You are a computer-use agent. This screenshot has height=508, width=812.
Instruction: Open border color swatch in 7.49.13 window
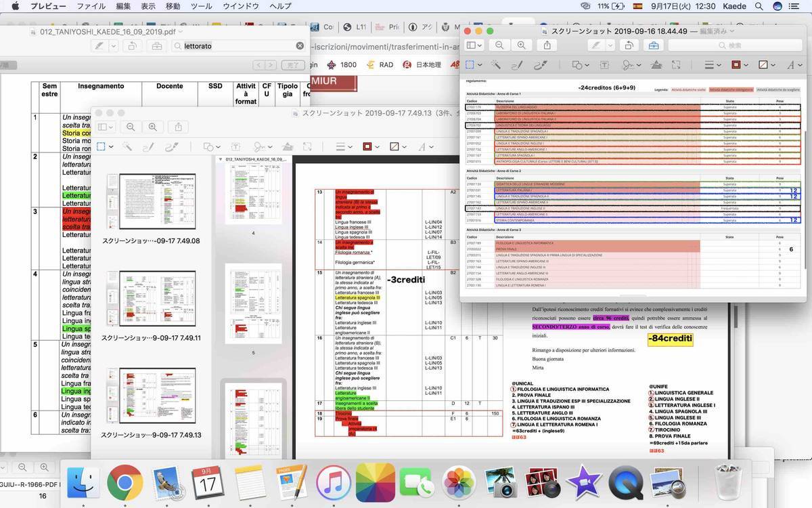click(370, 146)
